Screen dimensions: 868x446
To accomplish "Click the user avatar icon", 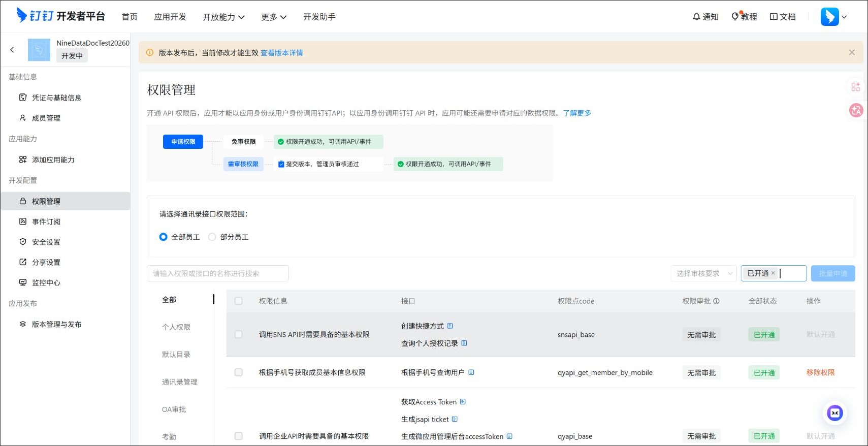I will [x=829, y=17].
